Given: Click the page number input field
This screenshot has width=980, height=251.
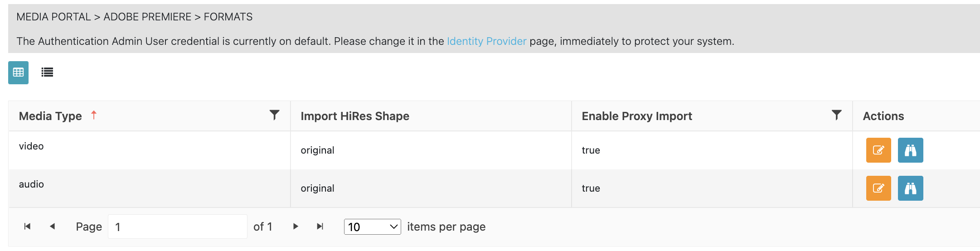Looking at the screenshot, I should click(177, 227).
